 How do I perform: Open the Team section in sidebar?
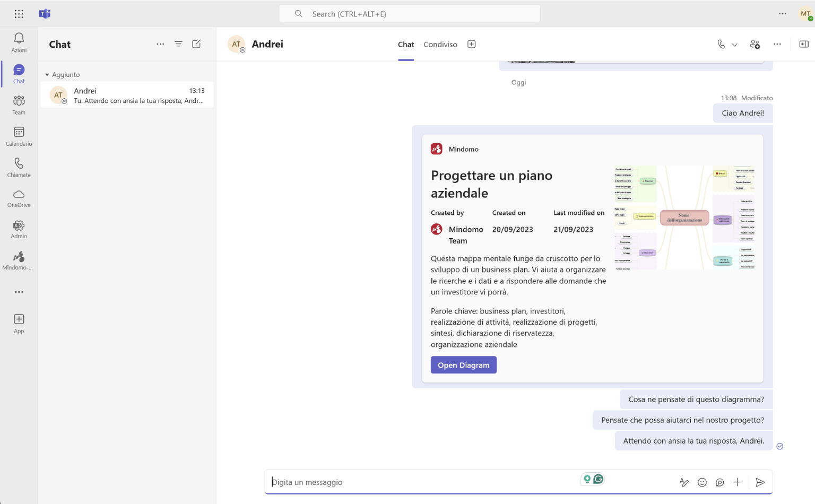(19, 105)
